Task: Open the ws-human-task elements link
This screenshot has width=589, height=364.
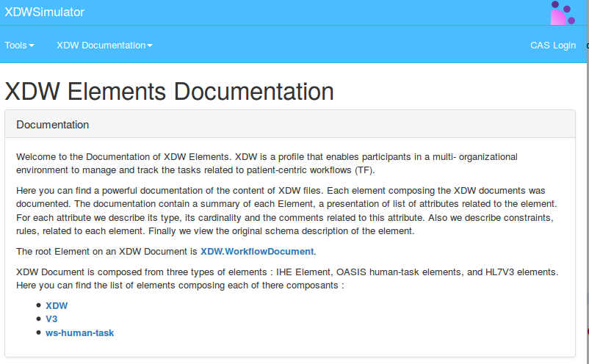Action: tap(79, 333)
